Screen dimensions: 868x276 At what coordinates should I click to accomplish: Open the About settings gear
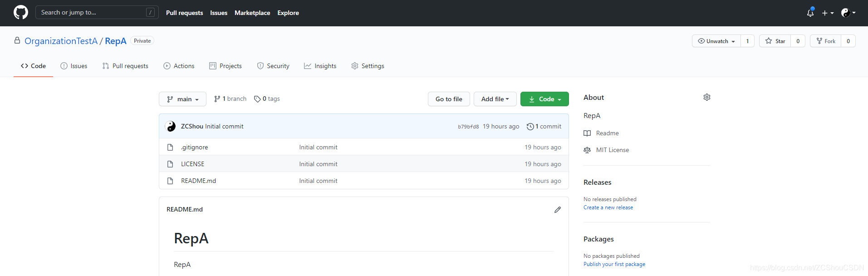pyautogui.click(x=707, y=97)
